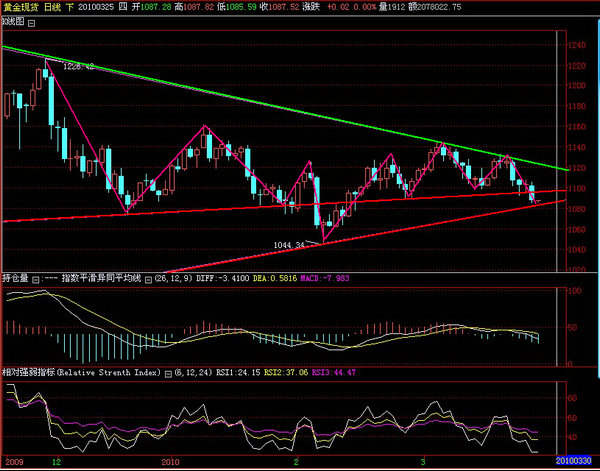Click the 1240 price axis label
The height and width of the screenshot is (471, 600).
pyautogui.click(x=576, y=46)
